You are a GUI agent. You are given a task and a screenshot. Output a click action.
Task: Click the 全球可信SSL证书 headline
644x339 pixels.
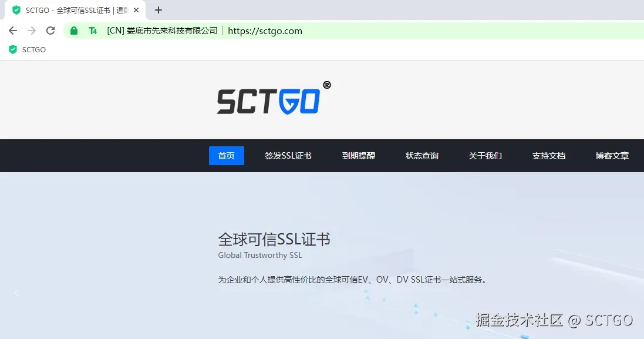[x=274, y=239]
